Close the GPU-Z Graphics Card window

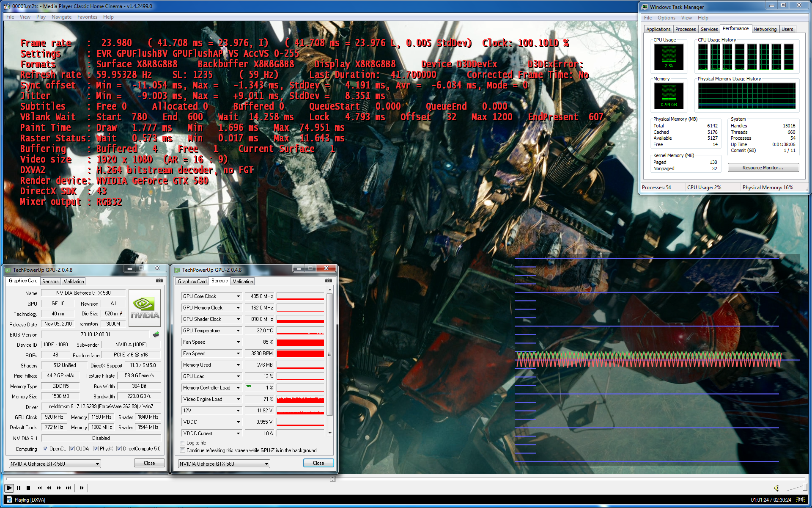[157, 268]
